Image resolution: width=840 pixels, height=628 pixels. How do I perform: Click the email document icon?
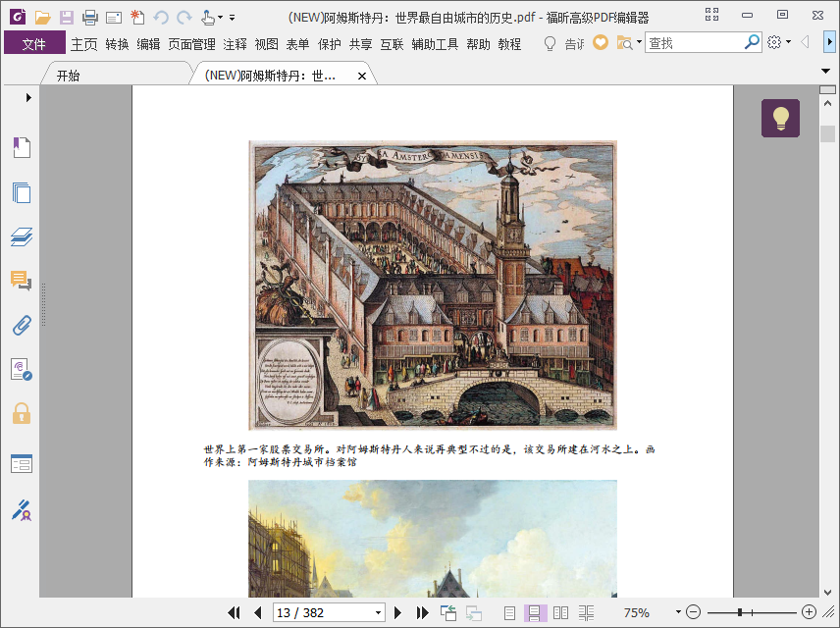point(114,19)
